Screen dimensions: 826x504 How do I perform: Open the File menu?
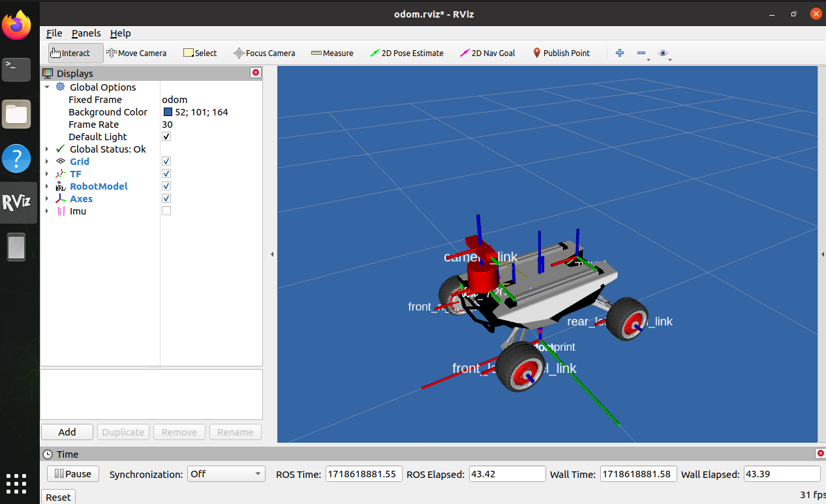[54, 33]
